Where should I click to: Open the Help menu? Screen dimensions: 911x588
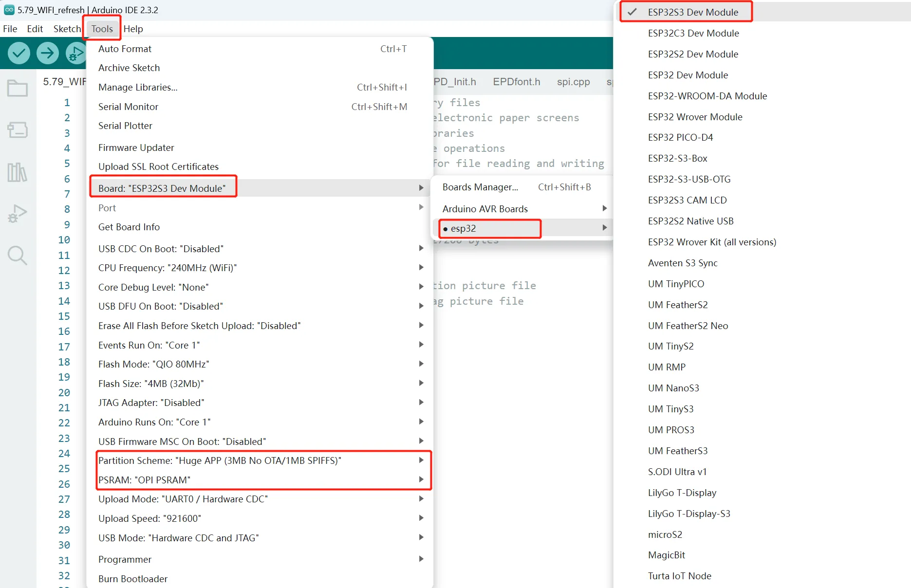[133, 29]
